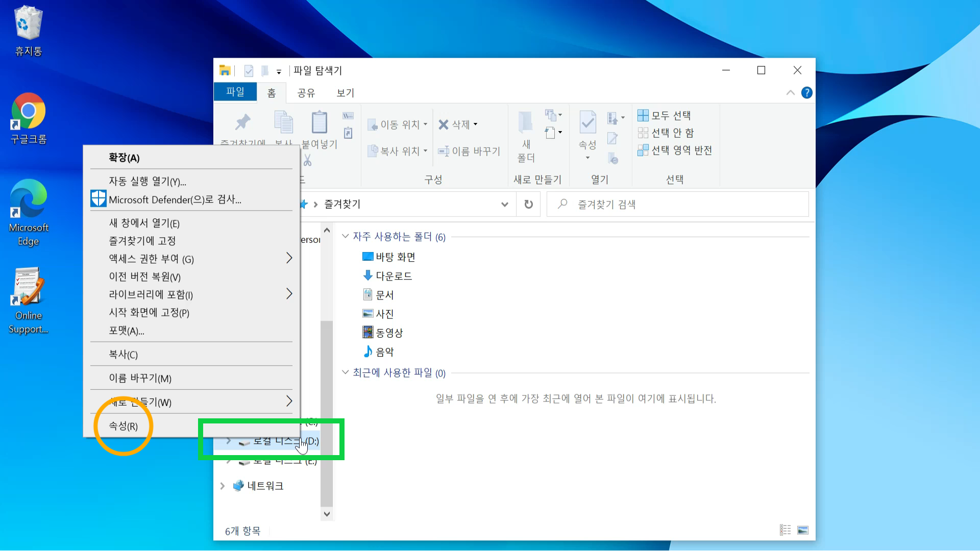Click the blue help question mark icon
Viewport: 980px width, 551px height.
point(806,93)
